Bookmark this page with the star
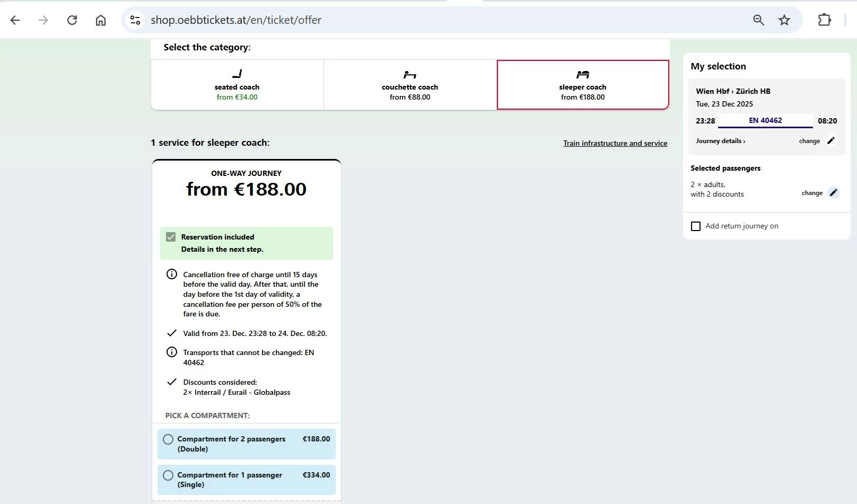857x504 pixels. (784, 20)
